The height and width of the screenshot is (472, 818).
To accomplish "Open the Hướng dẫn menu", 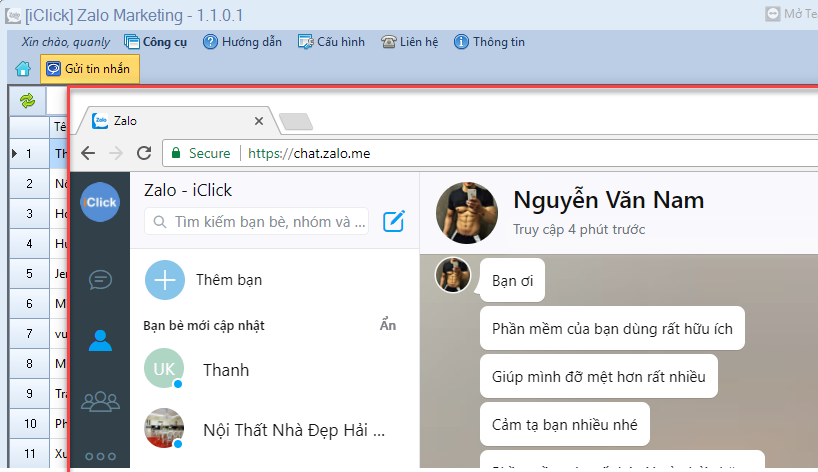I will point(242,42).
